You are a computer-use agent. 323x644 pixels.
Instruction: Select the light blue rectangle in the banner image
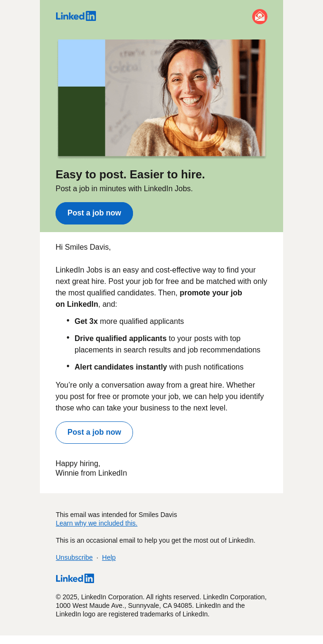point(81,63)
